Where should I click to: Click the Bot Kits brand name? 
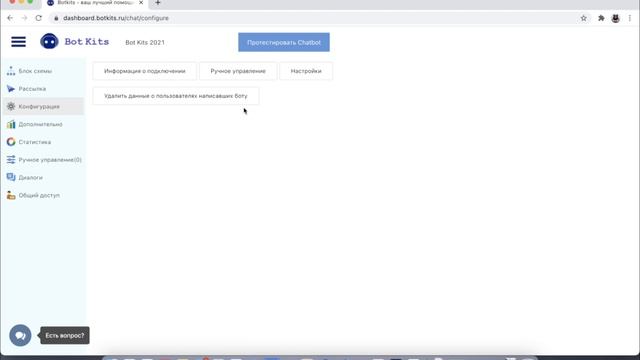(x=87, y=42)
